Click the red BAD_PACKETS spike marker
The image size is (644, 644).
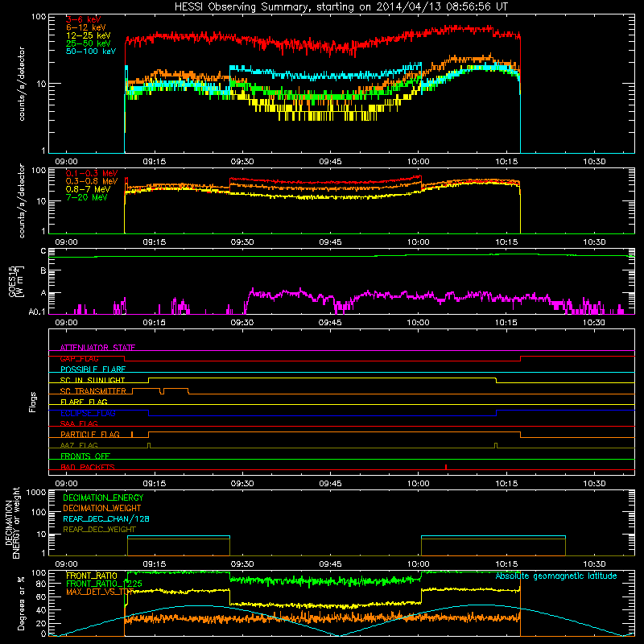446,467
